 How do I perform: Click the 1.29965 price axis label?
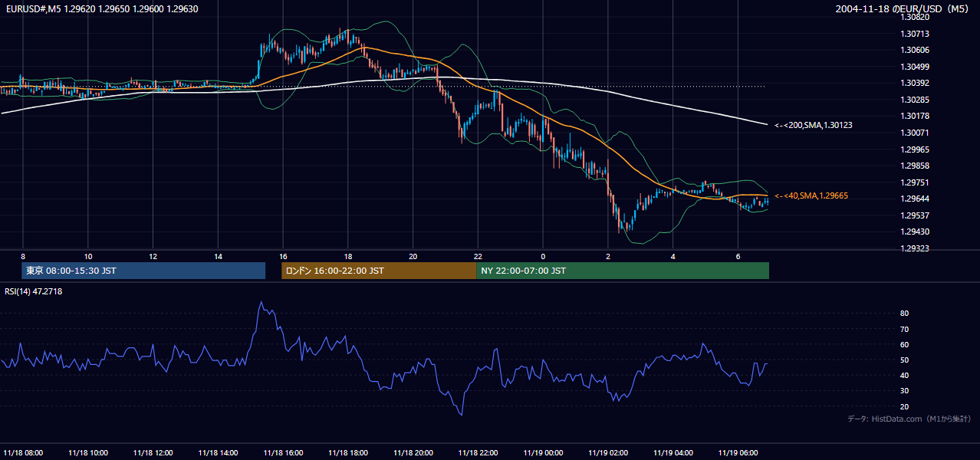pyautogui.click(x=916, y=149)
